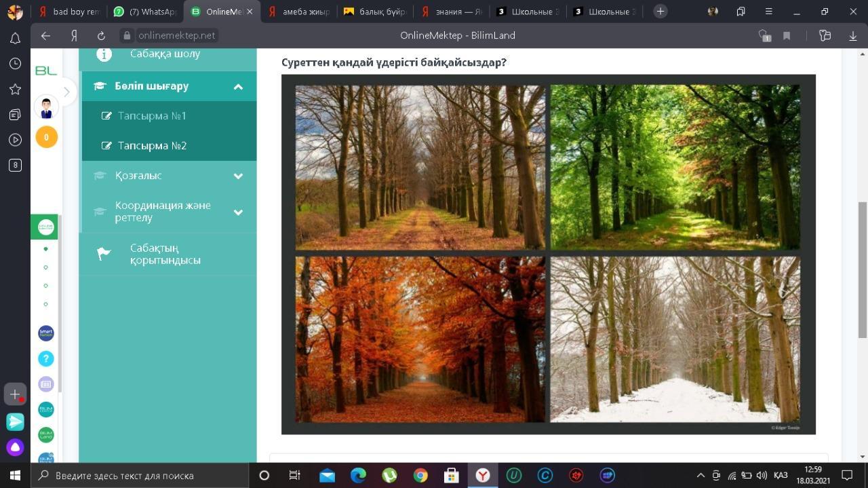868x488 pixels.
Task: Open a new browser tab with plus
Action: [x=660, y=12]
